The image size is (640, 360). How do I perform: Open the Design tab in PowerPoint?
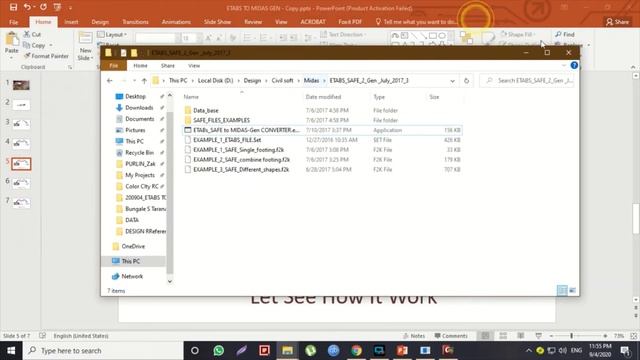100,22
